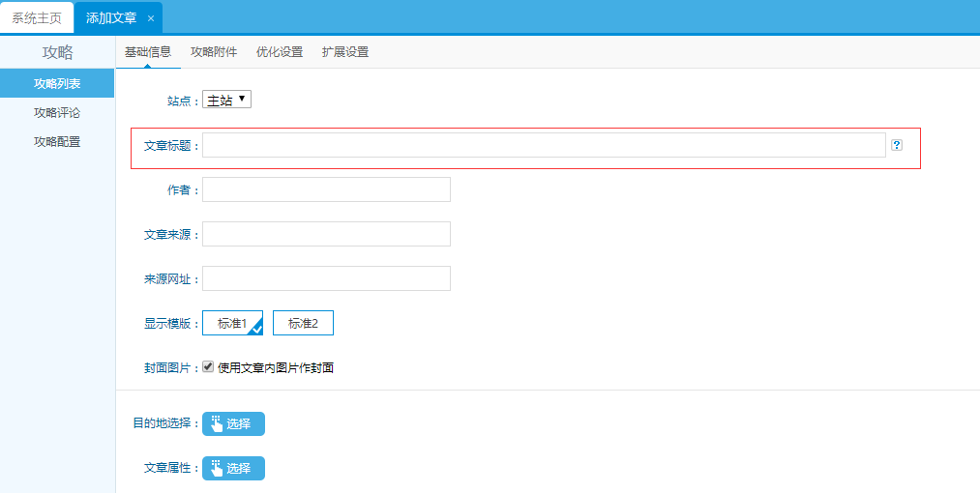Click the 来源网址 input field
Screen dimensions: 980x493
click(x=326, y=278)
